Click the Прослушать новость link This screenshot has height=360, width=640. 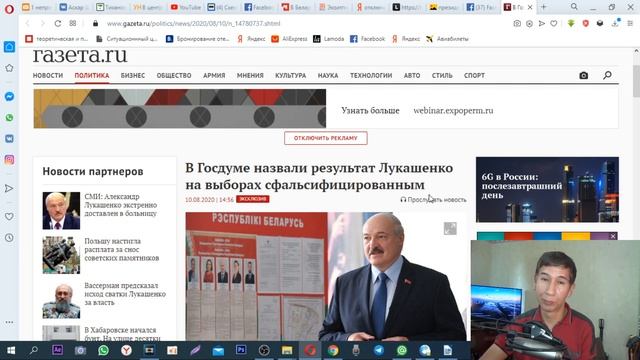(433, 200)
